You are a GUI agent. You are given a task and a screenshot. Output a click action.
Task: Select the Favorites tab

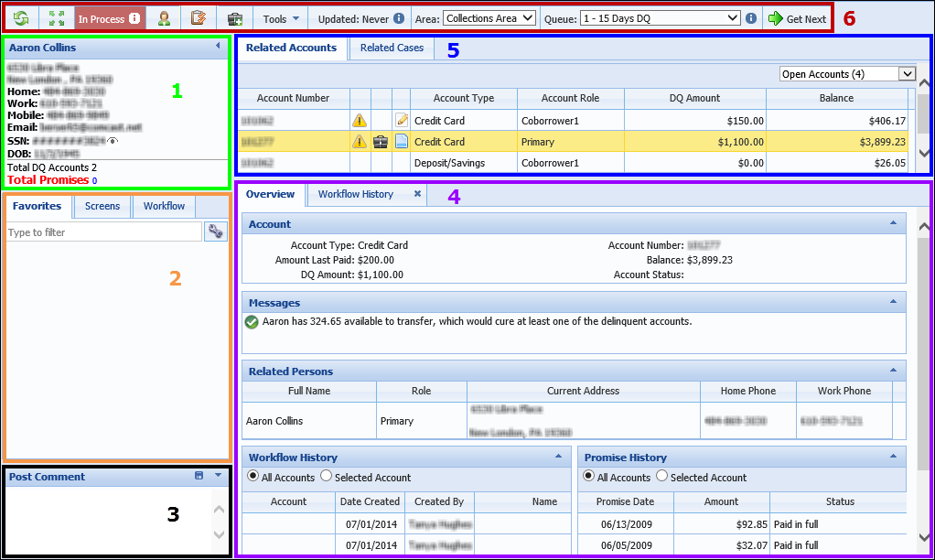point(37,207)
